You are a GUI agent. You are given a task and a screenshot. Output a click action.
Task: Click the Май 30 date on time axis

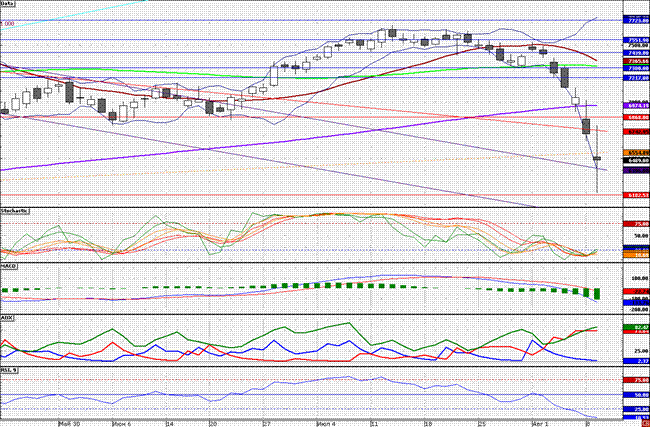click(x=69, y=424)
